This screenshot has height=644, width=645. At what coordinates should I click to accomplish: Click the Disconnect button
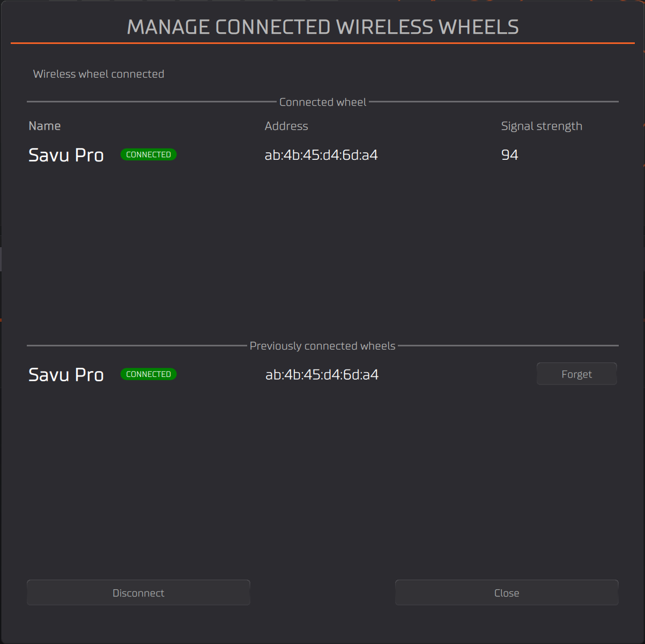[x=138, y=593]
